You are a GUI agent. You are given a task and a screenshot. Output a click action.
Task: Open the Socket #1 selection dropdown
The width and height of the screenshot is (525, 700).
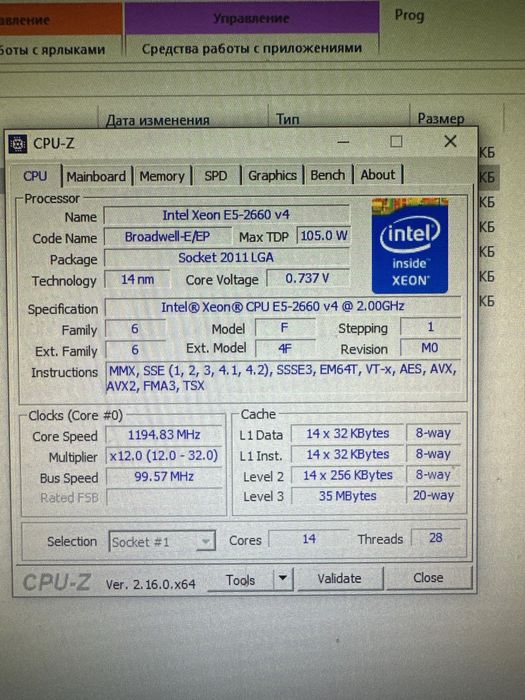click(x=162, y=542)
